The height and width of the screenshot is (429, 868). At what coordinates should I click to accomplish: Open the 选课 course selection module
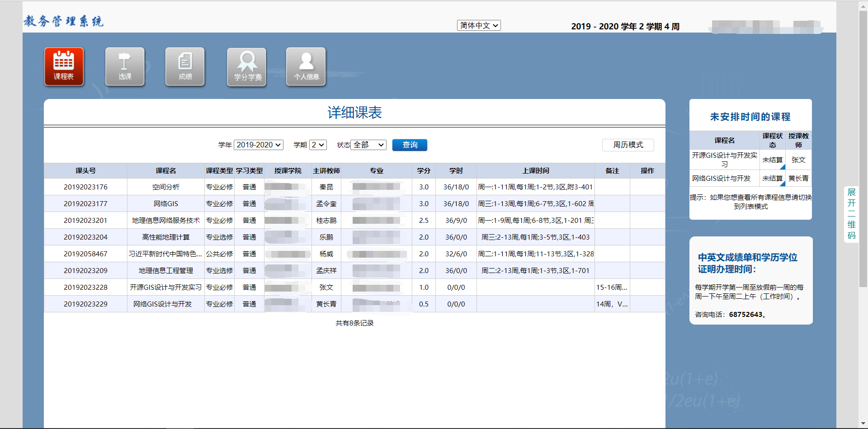pyautogui.click(x=125, y=66)
